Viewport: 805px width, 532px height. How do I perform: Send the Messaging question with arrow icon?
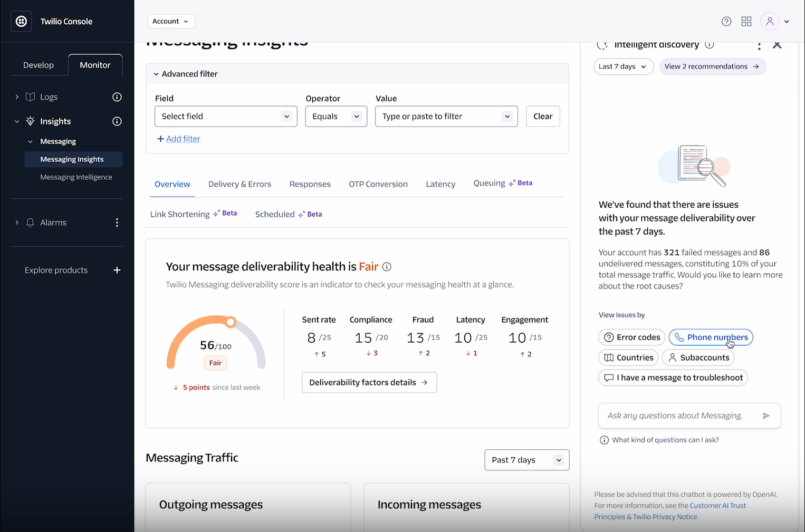[x=766, y=415]
